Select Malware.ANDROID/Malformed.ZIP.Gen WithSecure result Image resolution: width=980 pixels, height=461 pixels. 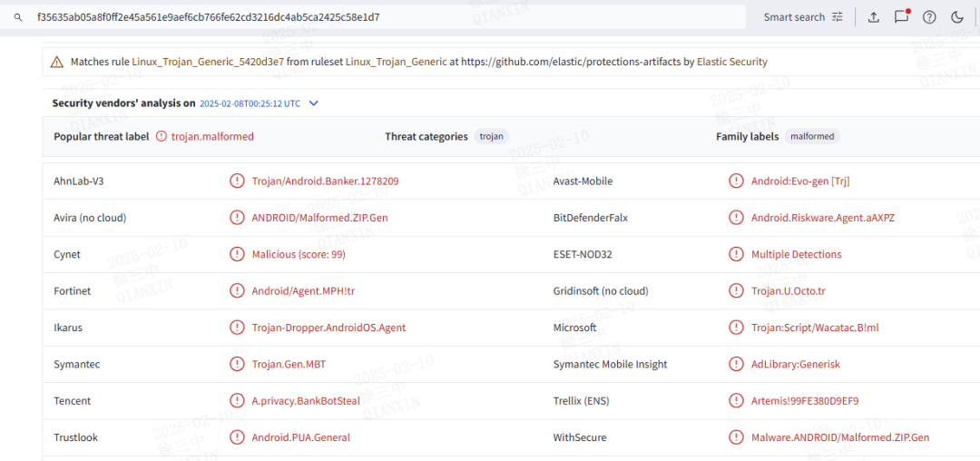(x=840, y=437)
